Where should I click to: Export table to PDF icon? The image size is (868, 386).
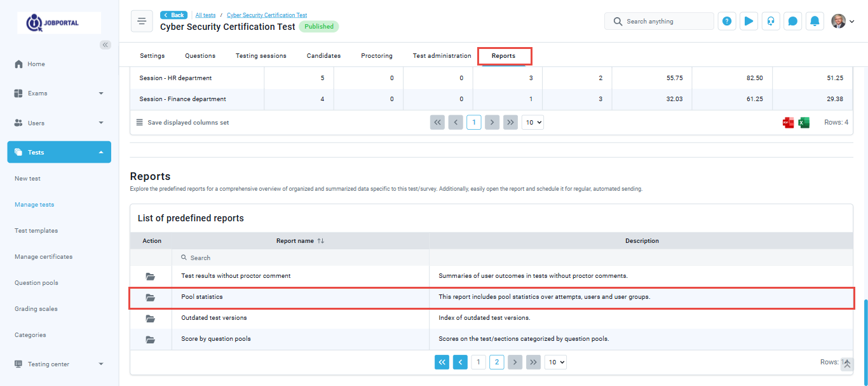click(x=788, y=123)
